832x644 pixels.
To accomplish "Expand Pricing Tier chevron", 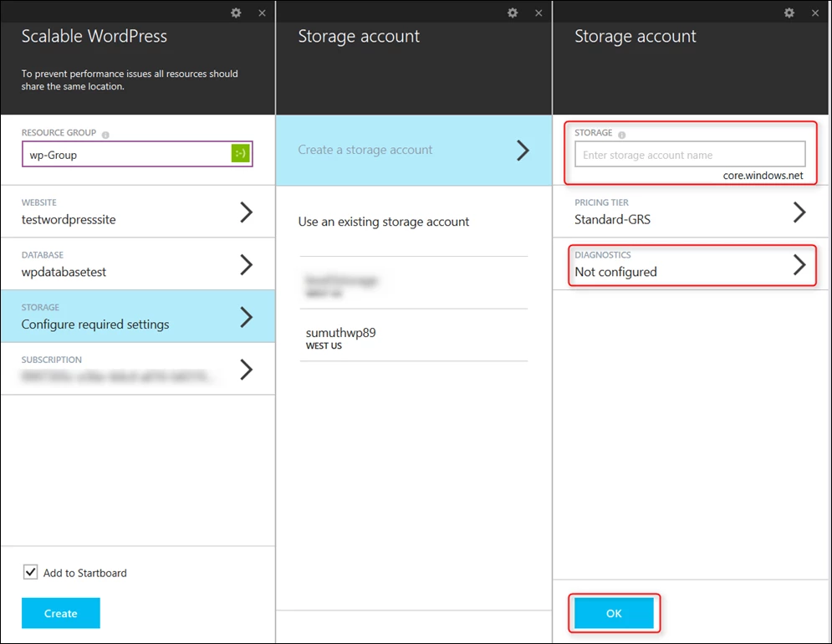I will pos(799,212).
